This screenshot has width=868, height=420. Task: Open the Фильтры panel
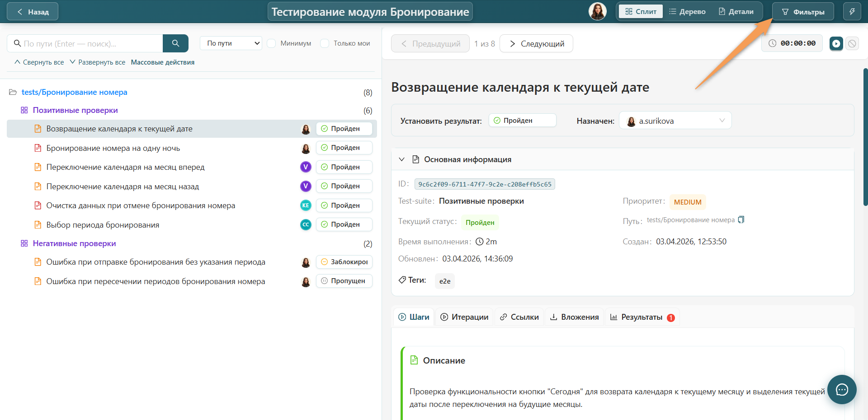(x=803, y=12)
